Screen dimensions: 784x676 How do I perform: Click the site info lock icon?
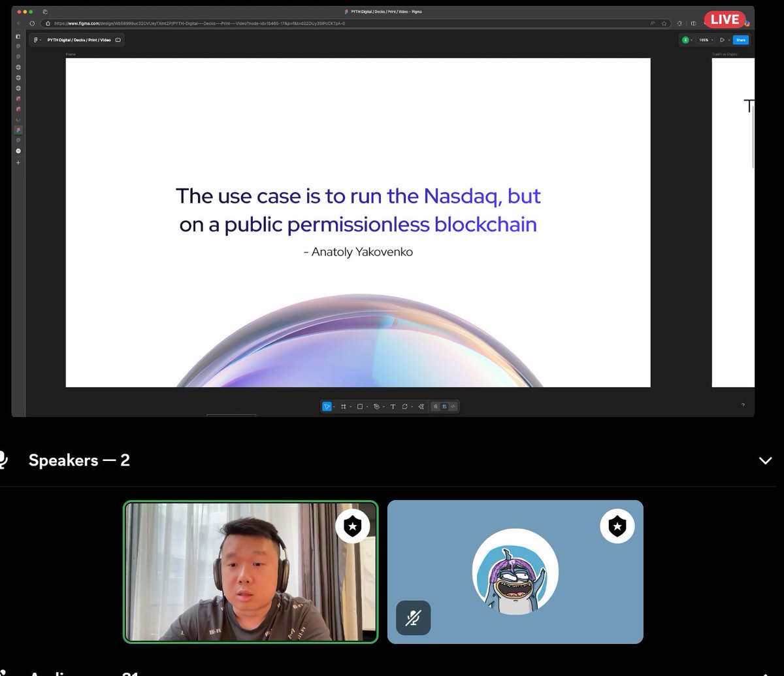(48, 23)
